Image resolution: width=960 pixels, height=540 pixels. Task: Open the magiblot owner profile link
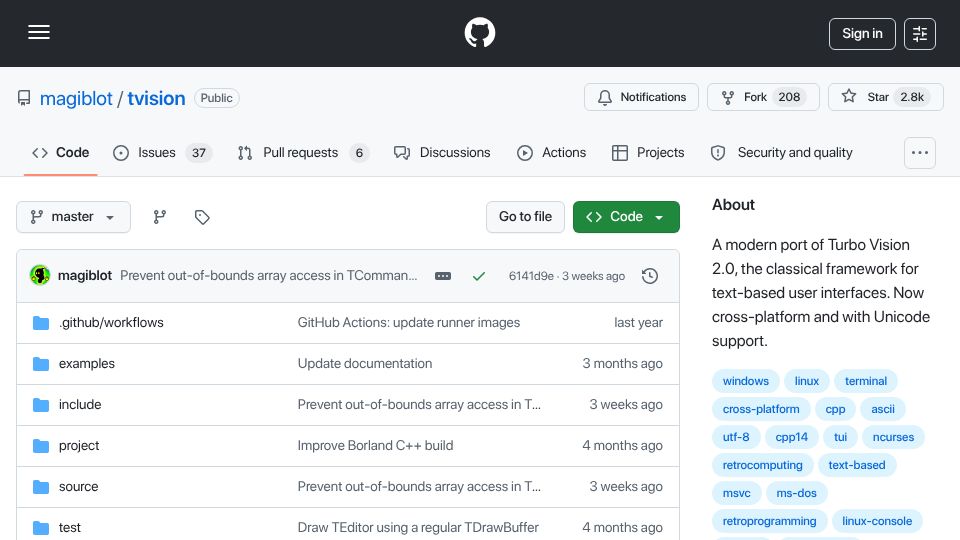pyautogui.click(x=76, y=98)
